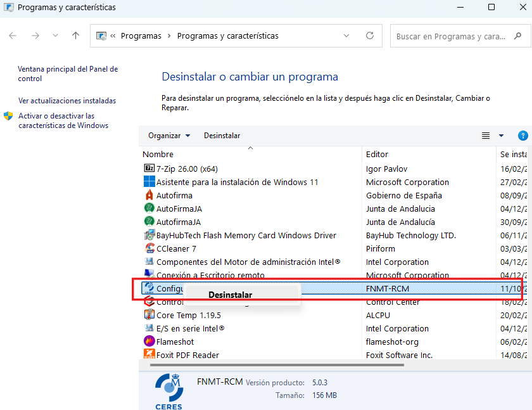Image resolution: width=532 pixels, height=410 pixels.
Task: Refresh the view with the refresh icon
Action: pyautogui.click(x=370, y=35)
